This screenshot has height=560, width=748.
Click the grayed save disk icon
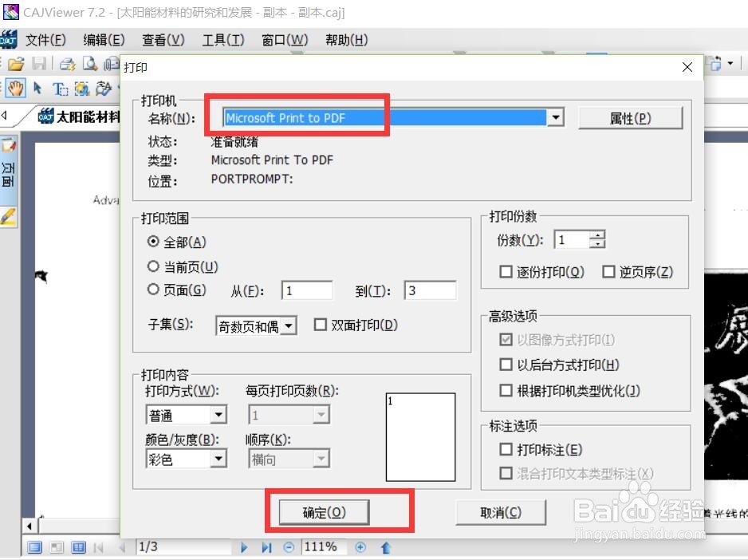[x=38, y=64]
